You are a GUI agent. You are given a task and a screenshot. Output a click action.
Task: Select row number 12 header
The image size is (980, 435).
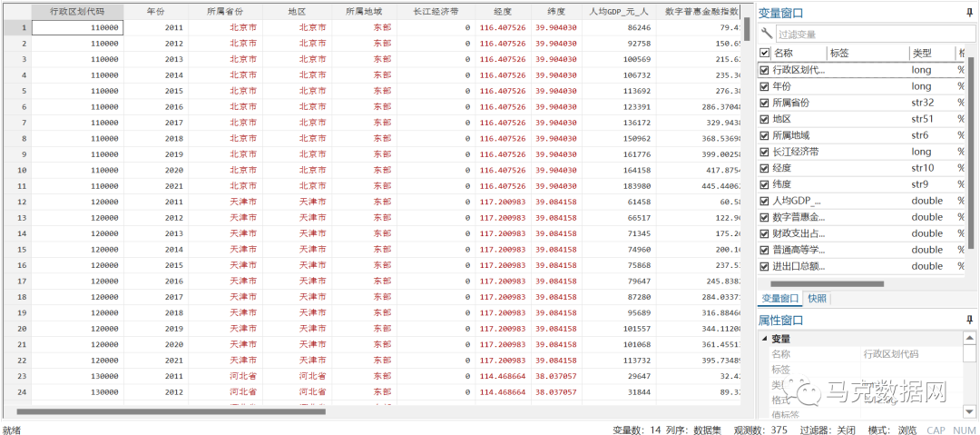[x=15, y=203]
